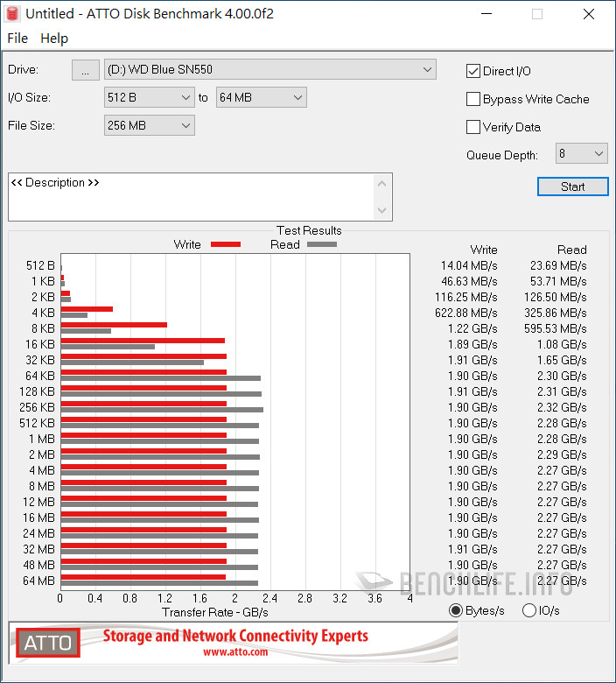Open the www.atto.com link in banner
This screenshot has width=616, height=683.
click(235, 652)
